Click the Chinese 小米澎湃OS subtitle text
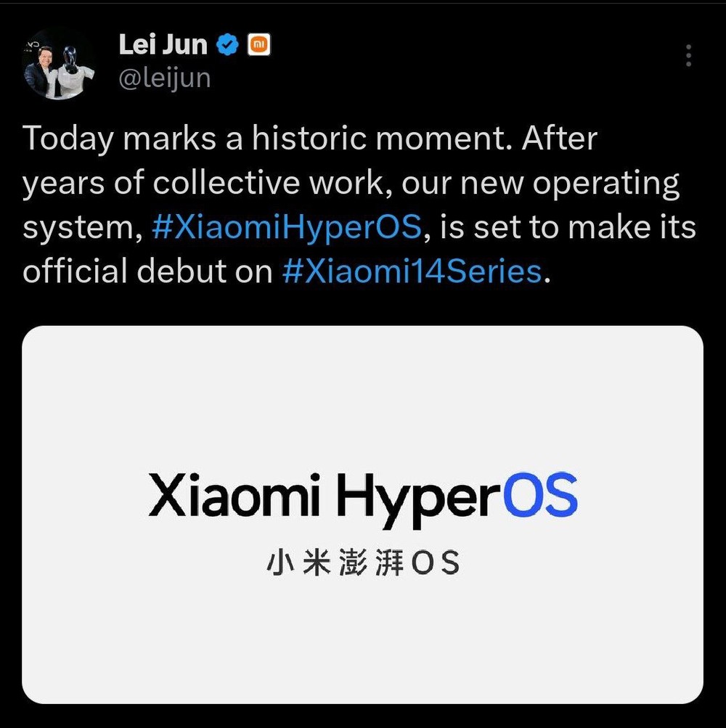Image resolution: width=726 pixels, height=728 pixels. click(363, 563)
